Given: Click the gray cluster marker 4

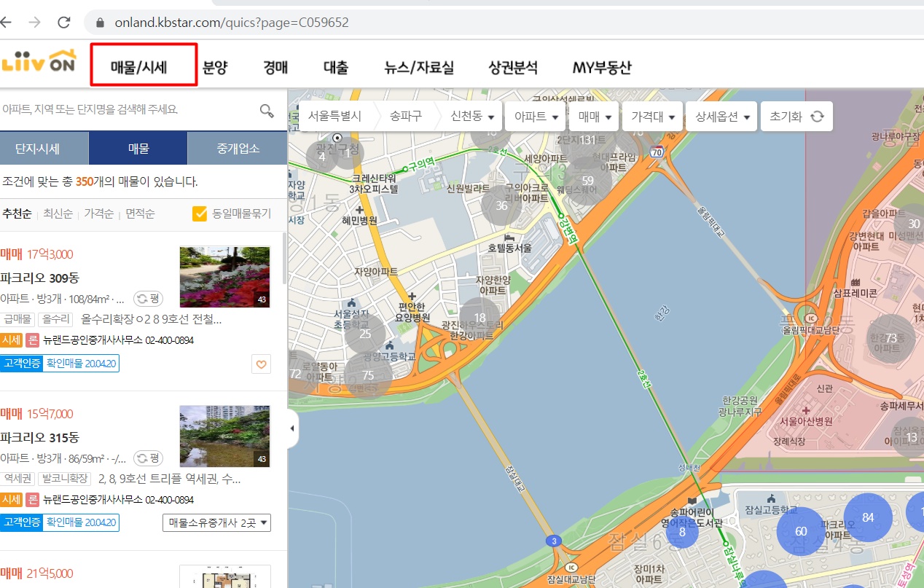Looking at the screenshot, I should pos(321,156).
